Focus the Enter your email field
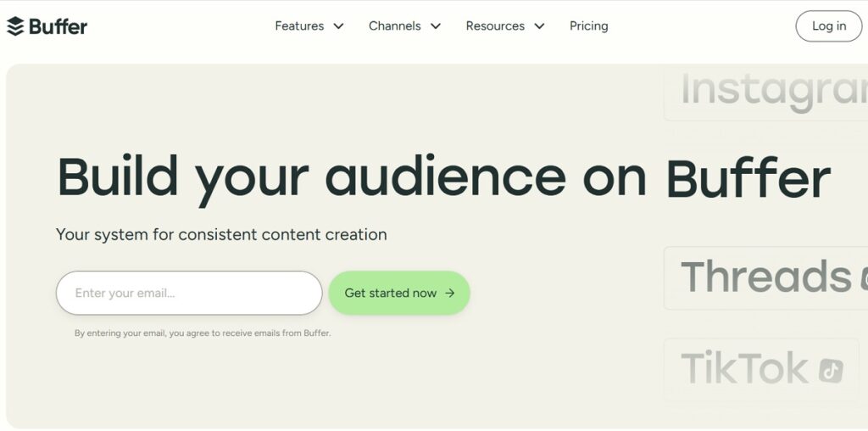The height and width of the screenshot is (431, 868). point(189,293)
